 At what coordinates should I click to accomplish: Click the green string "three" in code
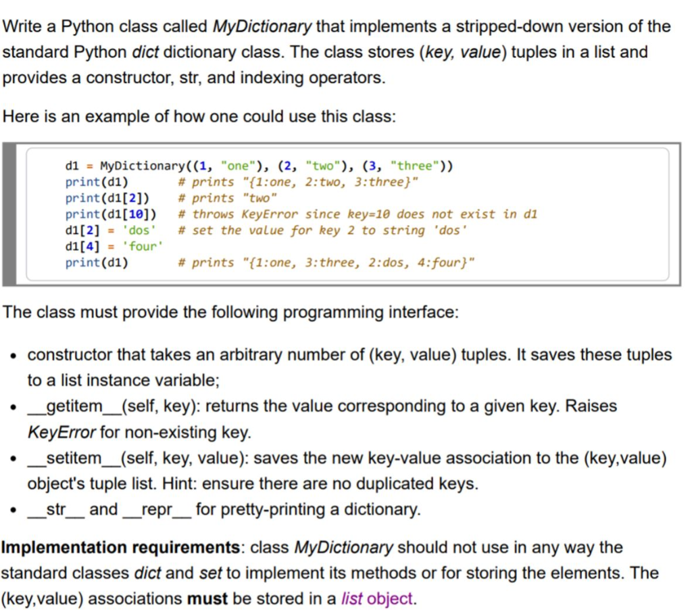click(411, 166)
